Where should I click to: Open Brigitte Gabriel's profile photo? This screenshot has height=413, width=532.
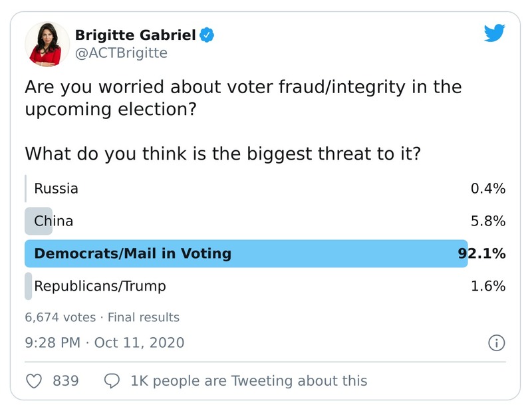(47, 44)
